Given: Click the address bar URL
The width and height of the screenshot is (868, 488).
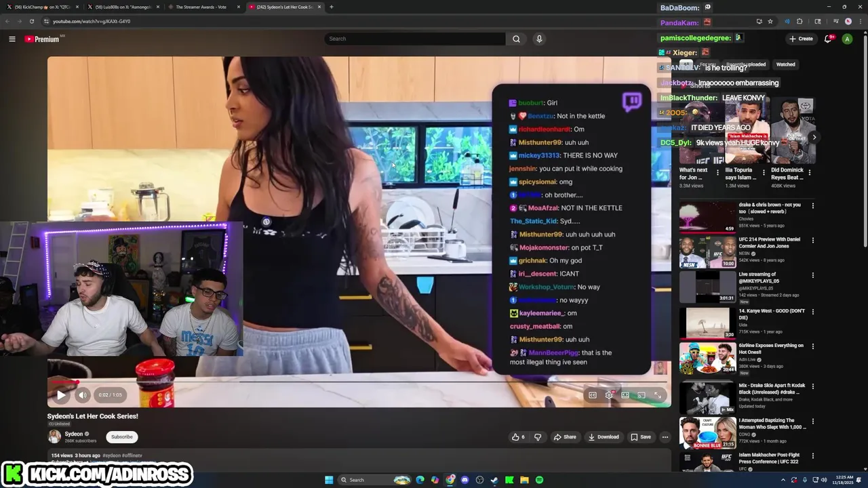Looking at the screenshot, I should [92, 21].
